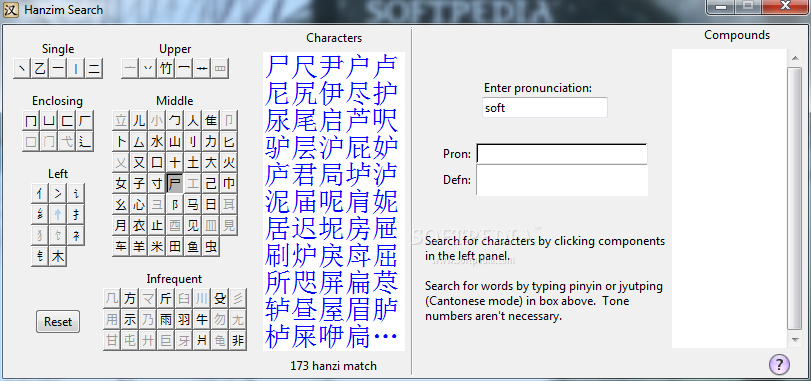The height and width of the screenshot is (381, 811).
Task: Toggle the 大 component in Middle
Action: click(x=211, y=163)
